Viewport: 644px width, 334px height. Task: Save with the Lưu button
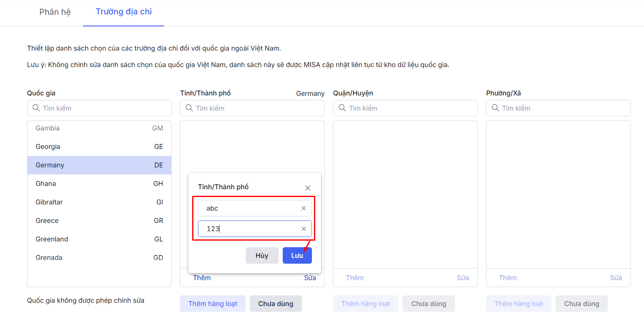click(x=297, y=255)
